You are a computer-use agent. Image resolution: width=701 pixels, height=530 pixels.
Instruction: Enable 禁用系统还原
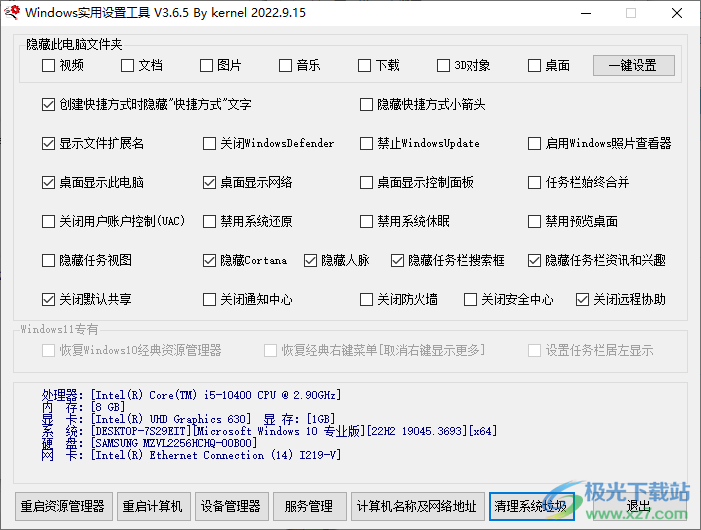click(209, 221)
